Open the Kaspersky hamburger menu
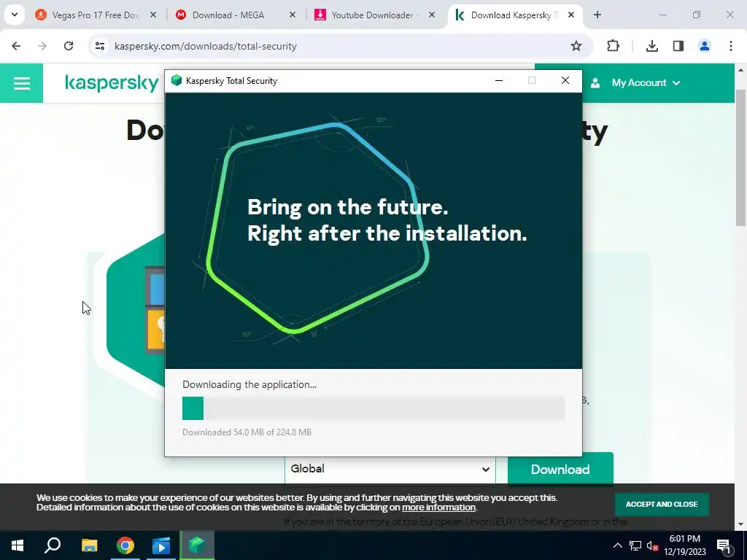Image resolution: width=747 pixels, height=560 pixels. pyautogui.click(x=21, y=83)
